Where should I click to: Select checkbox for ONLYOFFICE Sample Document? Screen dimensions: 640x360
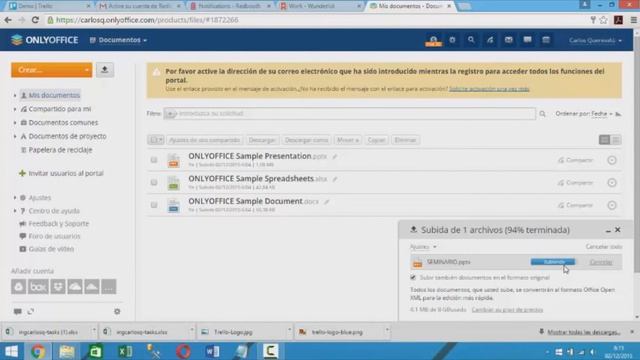[154, 205]
